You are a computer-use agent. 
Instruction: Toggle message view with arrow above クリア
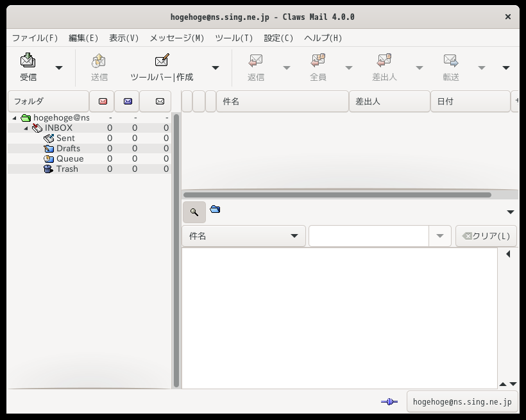coord(510,212)
